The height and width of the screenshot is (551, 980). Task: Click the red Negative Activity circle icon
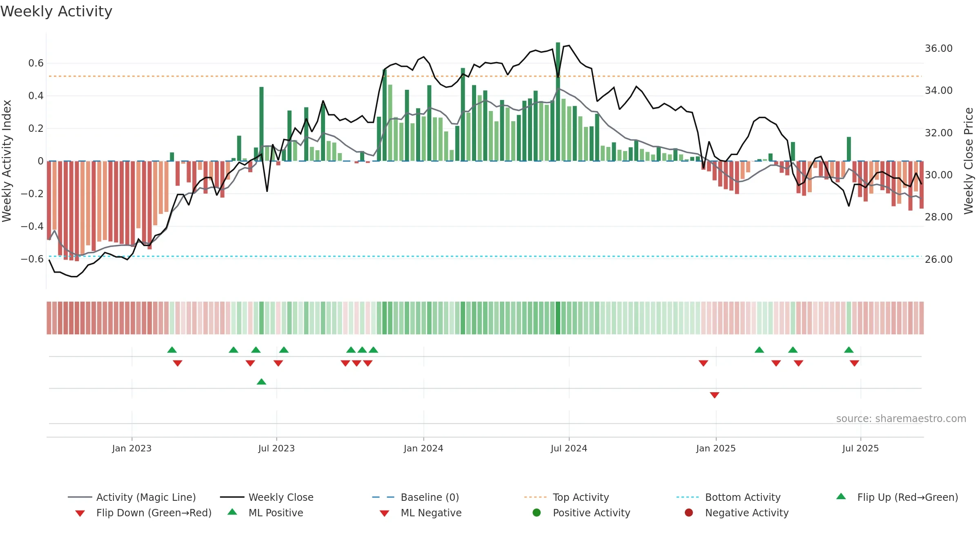coord(689,513)
